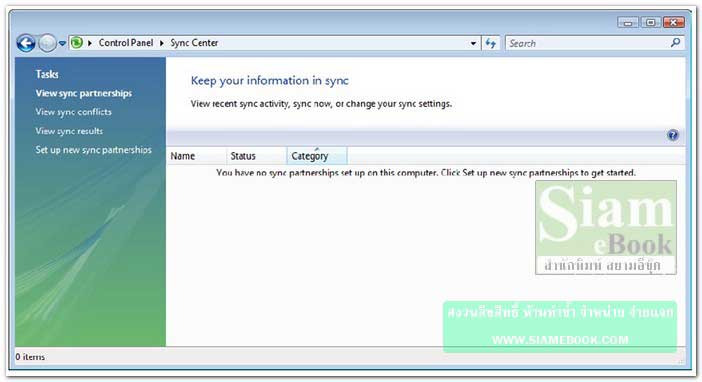This screenshot has height=382, width=702.
Task: Go back with the blue Back arrow
Action: [26, 43]
